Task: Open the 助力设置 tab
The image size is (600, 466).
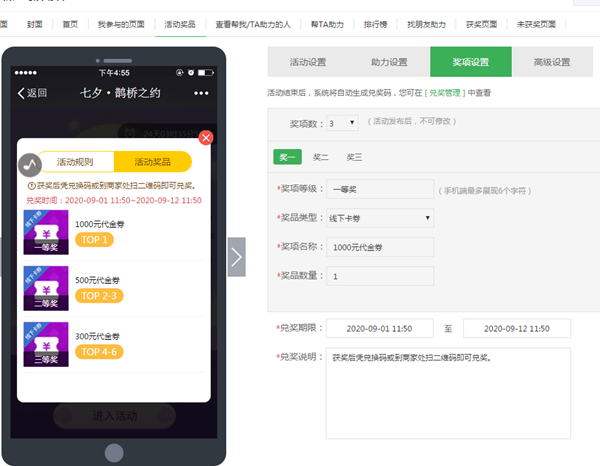Action: 390,62
